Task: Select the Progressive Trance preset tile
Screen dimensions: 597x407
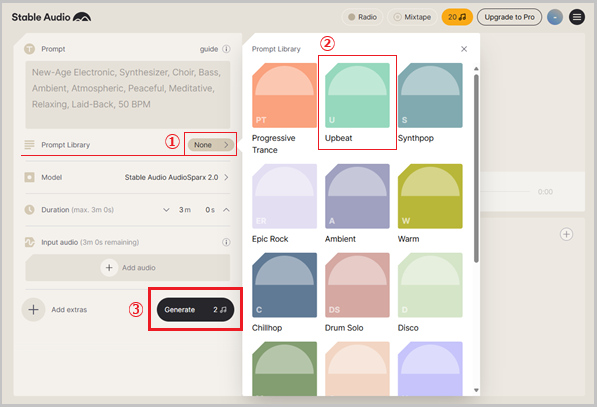Action: tap(284, 95)
